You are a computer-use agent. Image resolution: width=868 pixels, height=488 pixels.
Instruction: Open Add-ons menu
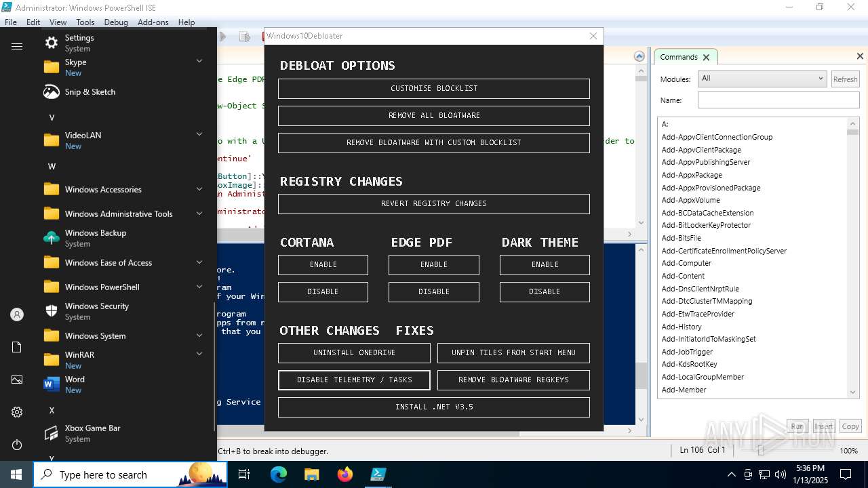tap(153, 22)
